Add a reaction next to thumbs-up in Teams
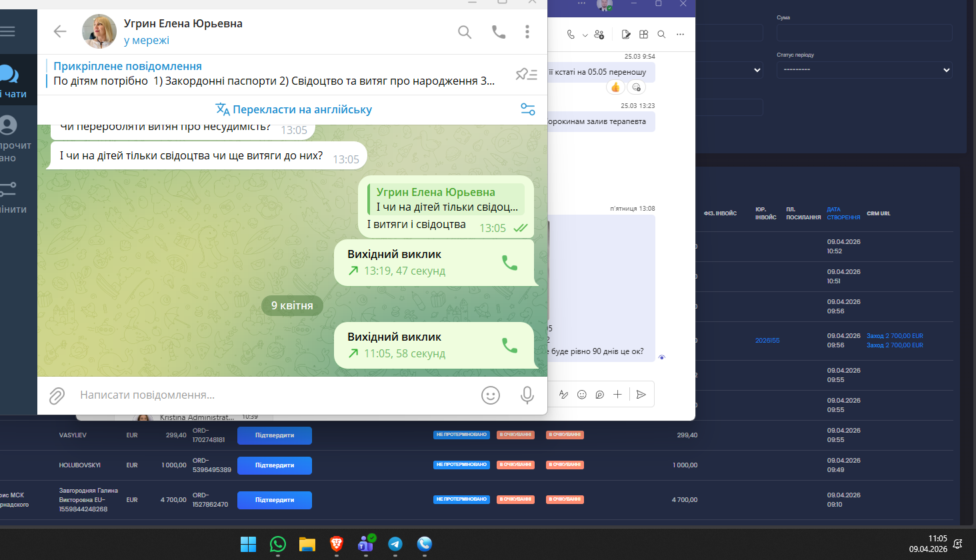The image size is (976, 560). tap(636, 87)
